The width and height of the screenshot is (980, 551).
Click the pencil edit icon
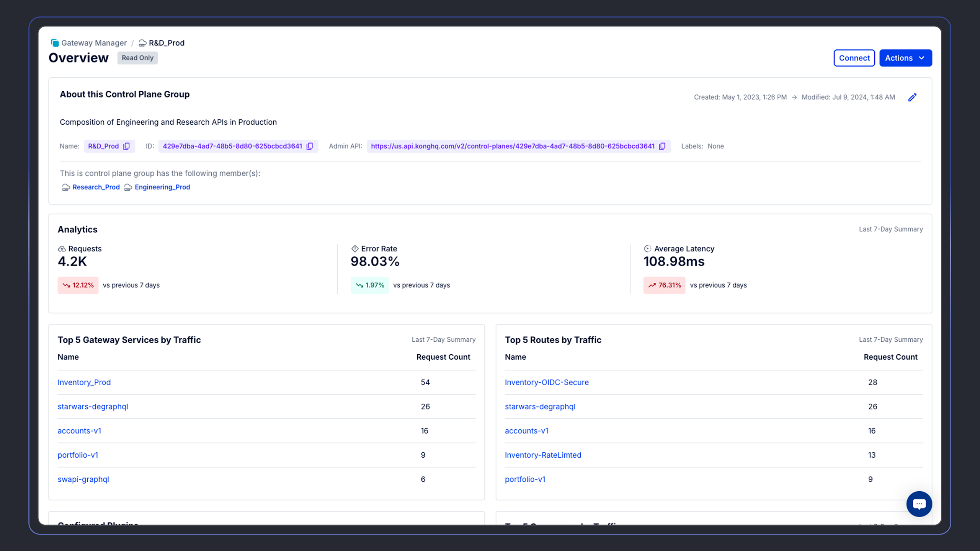pyautogui.click(x=912, y=97)
